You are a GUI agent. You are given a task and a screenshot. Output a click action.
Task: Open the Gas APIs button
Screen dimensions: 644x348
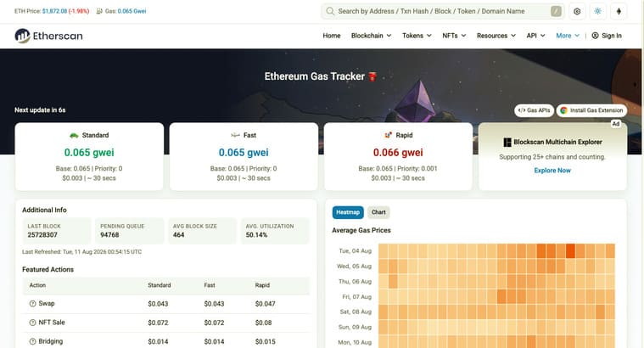tap(534, 110)
